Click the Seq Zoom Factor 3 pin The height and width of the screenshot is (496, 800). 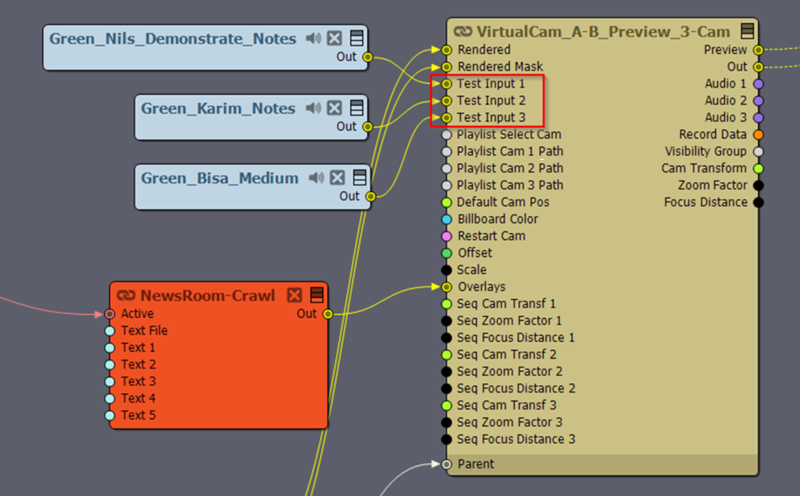click(446, 423)
